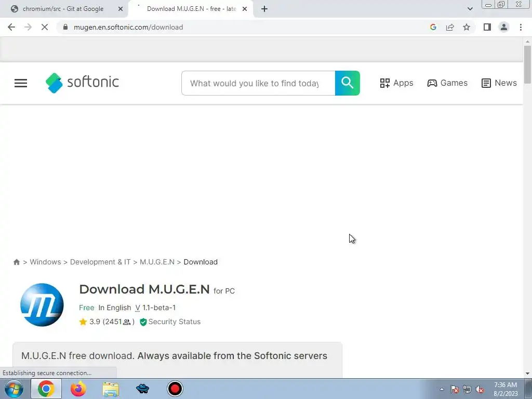This screenshot has height=399, width=532.
Task: Click the search magnifier button
Action: (348, 83)
